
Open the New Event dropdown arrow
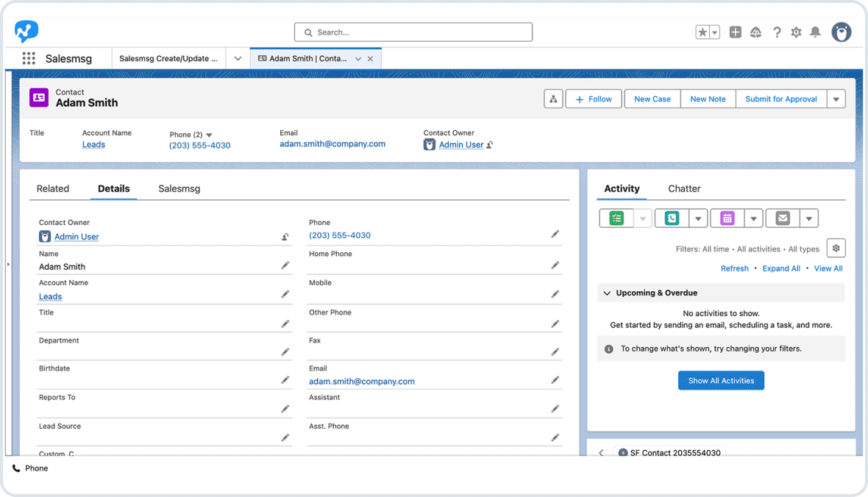[753, 218]
